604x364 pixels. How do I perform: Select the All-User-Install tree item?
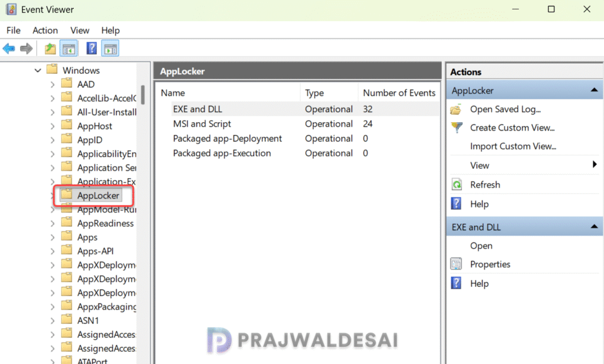click(107, 112)
